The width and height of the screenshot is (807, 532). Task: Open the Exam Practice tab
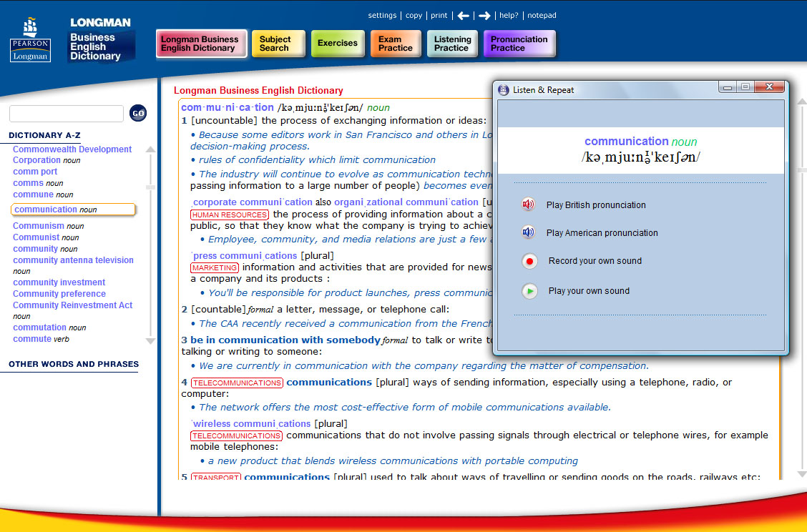(396, 44)
